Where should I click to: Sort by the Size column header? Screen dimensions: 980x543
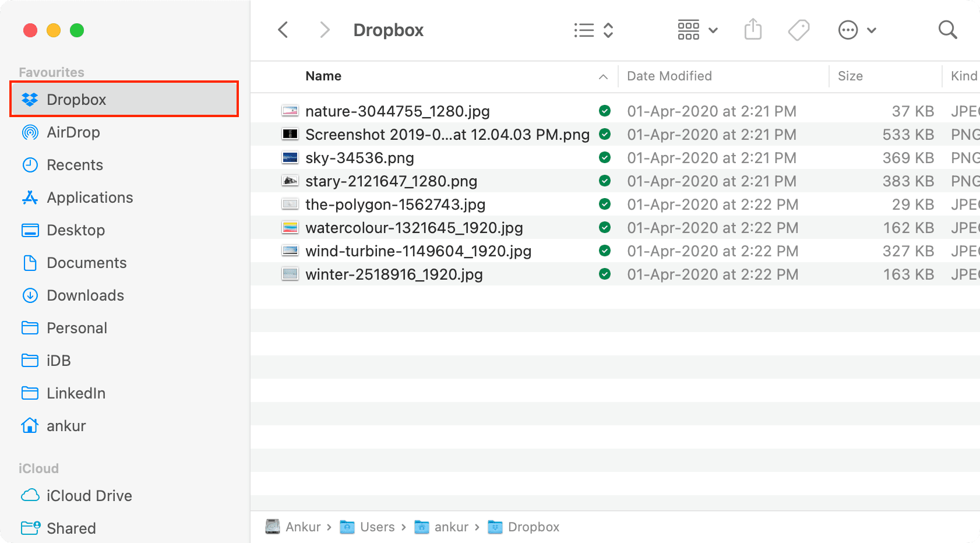click(x=850, y=76)
